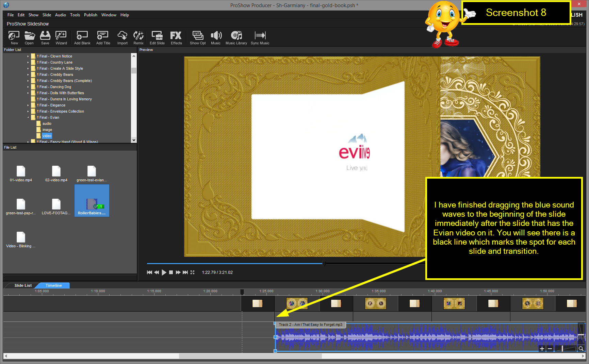Click the fast forward playback button
The width and height of the screenshot is (589, 364).
pos(178,272)
